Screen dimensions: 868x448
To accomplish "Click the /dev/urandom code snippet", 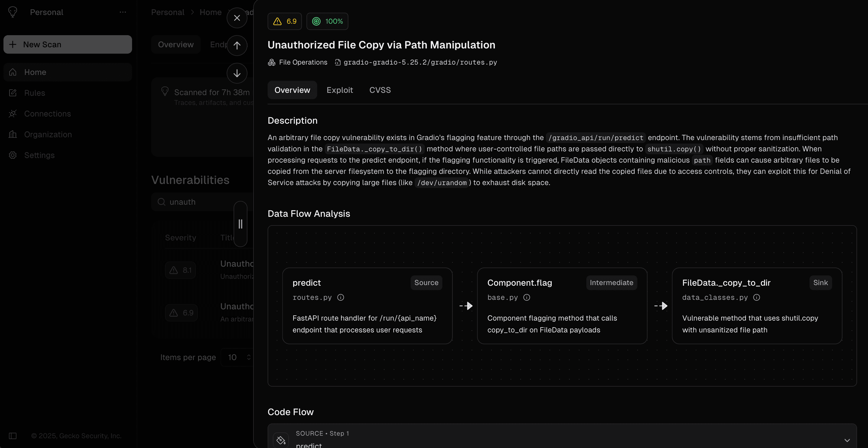I will [442, 182].
